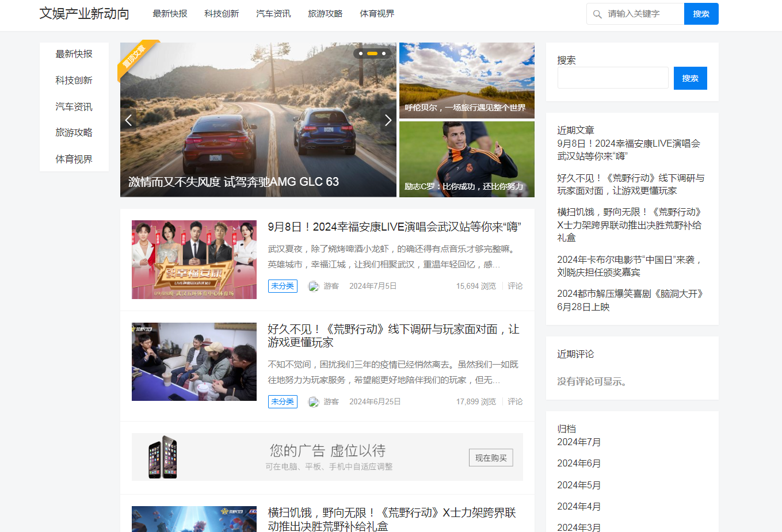
Task: Open recent post 2024年卡布尔电影节
Action: 630,266
